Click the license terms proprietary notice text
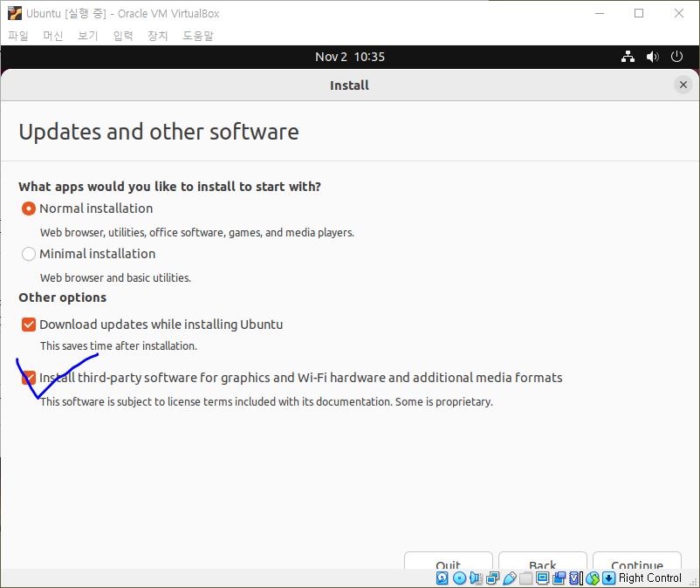Image resolution: width=700 pixels, height=588 pixels. (x=266, y=402)
